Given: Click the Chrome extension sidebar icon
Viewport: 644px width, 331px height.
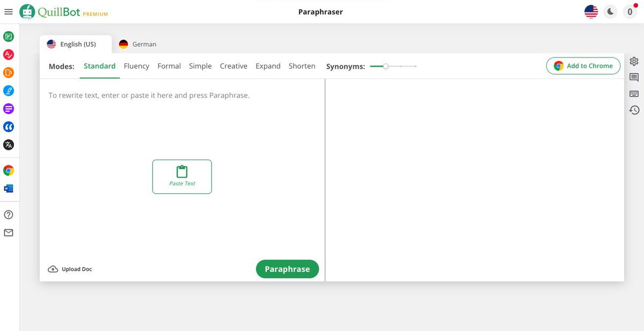Looking at the screenshot, I should point(9,170).
